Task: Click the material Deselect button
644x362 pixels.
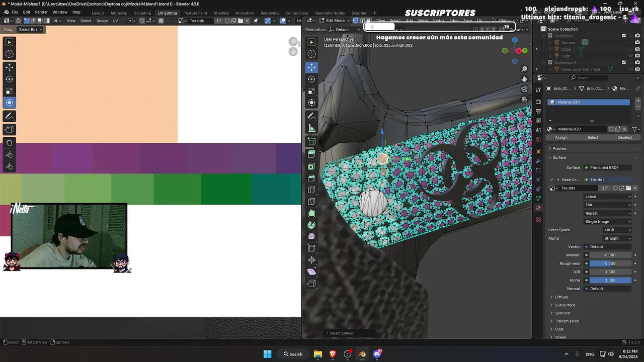Action: [x=625, y=137]
